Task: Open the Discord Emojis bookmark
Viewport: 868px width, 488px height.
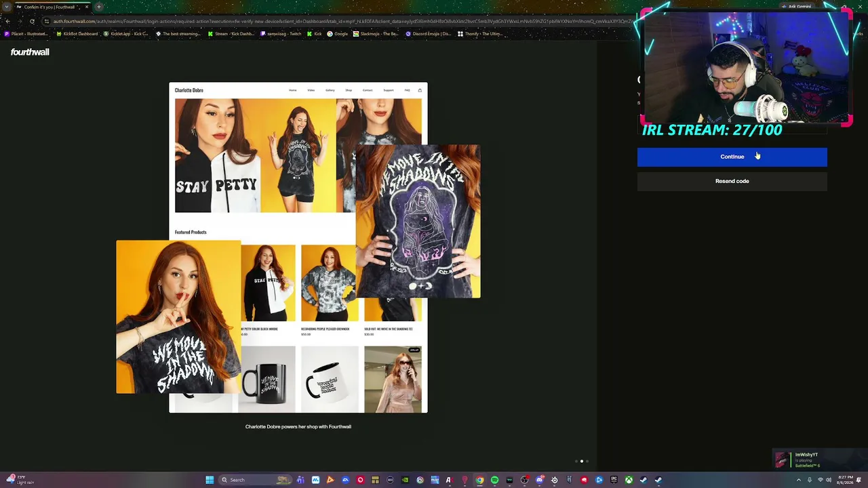Action: click(x=429, y=34)
